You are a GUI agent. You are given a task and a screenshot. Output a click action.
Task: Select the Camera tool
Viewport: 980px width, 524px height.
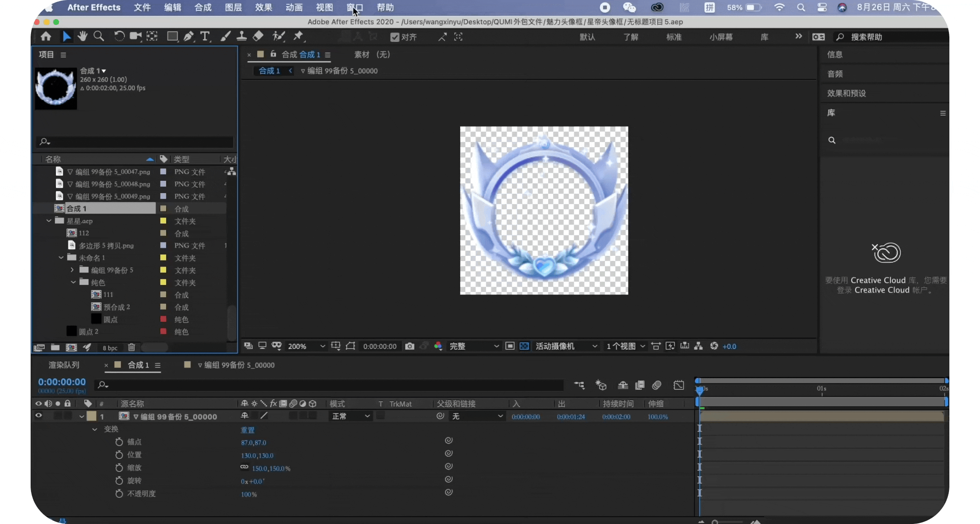pos(135,36)
